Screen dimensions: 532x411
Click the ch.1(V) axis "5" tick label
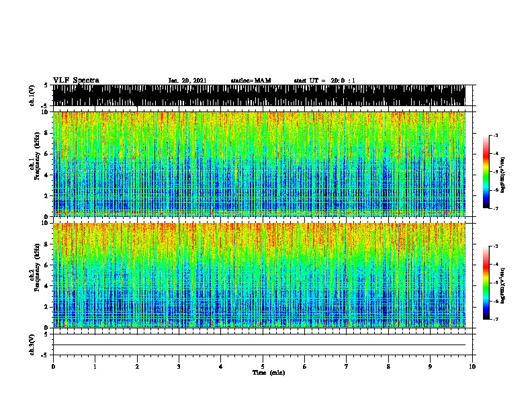[46, 85]
